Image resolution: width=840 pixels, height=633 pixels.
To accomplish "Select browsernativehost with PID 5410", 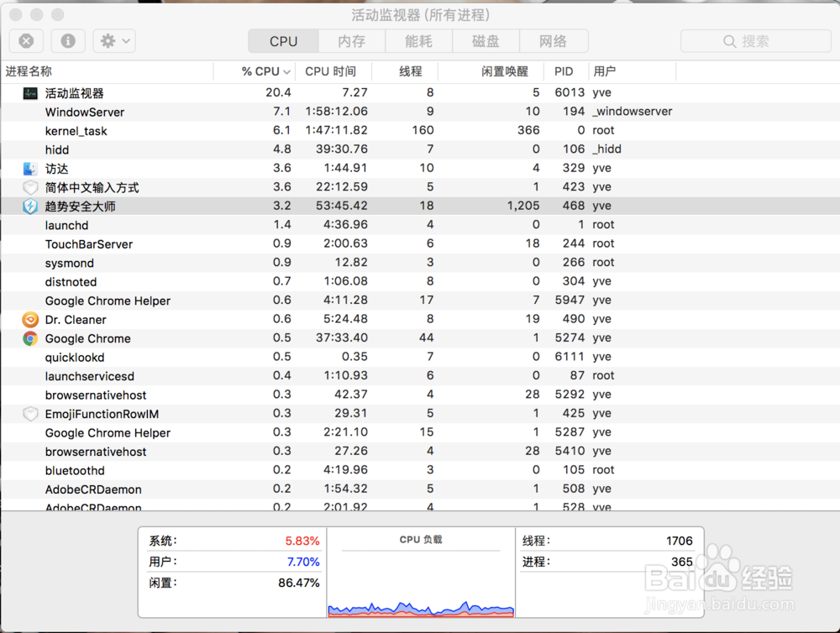I will (420, 452).
